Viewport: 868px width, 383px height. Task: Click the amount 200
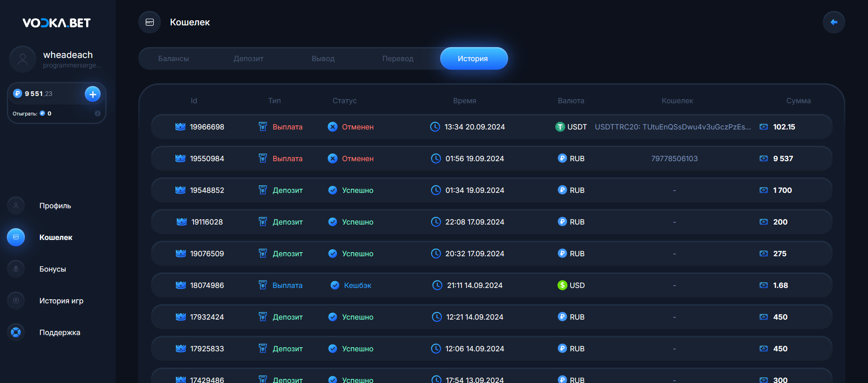point(780,222)
